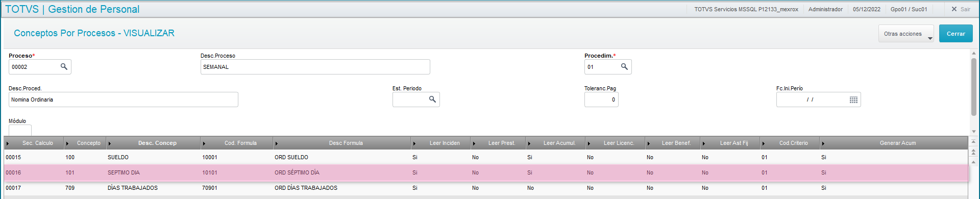Screen dimensions: 980x199
Task: Click the Cerrar button
Action: pyautogui.click(x=956, y=34)
